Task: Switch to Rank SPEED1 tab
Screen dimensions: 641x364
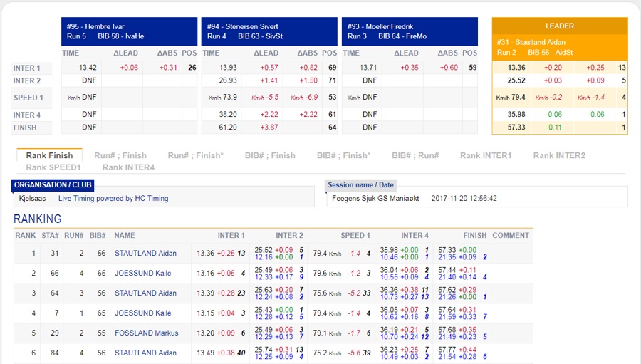Action: [x=53, y=167]
